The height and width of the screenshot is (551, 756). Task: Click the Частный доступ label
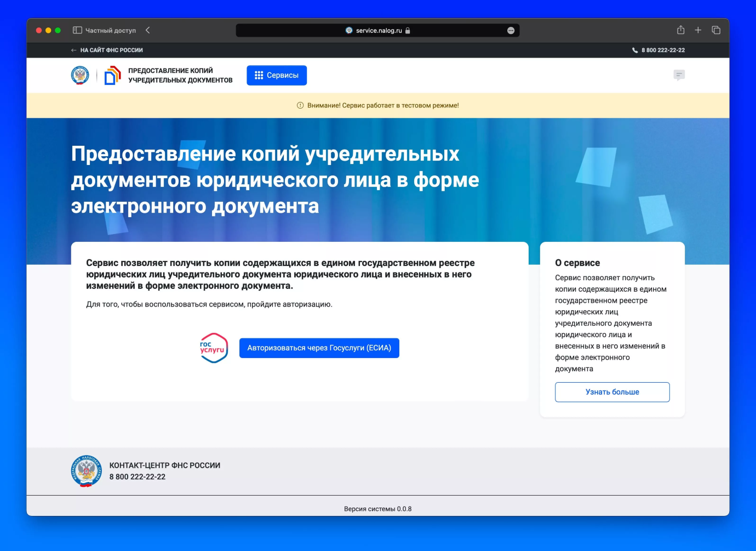[x=110, y=31]
